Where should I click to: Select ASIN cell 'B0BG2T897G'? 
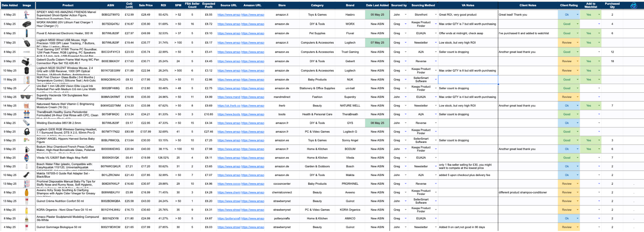click(110, 15)
